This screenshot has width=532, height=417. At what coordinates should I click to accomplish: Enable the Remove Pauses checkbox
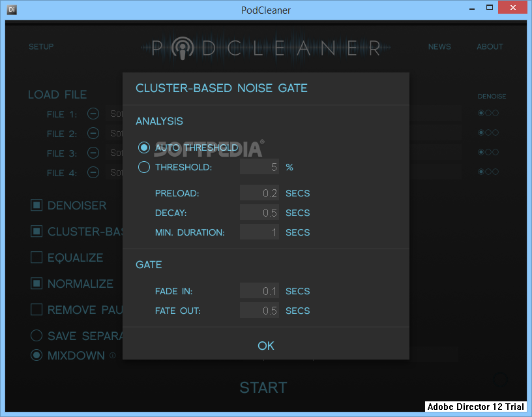[37, 310]
